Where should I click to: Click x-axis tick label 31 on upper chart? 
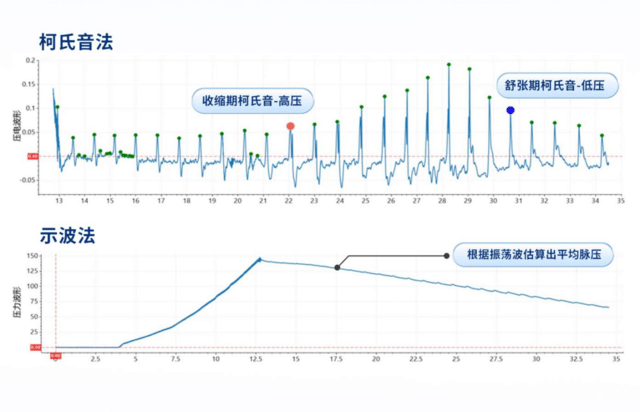(518, 201)
